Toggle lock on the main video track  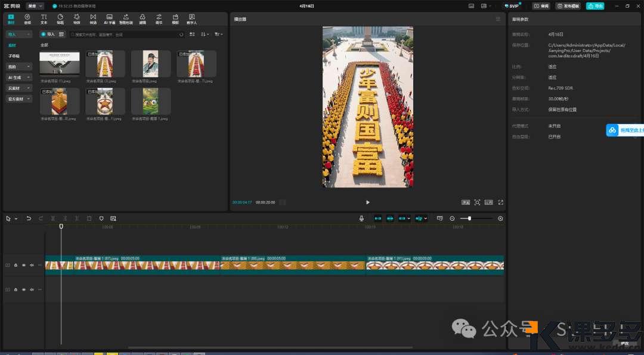coord(16,265)
